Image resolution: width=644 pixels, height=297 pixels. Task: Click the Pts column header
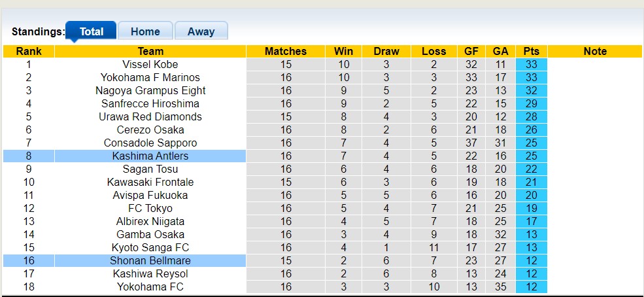tap(531, 51)
